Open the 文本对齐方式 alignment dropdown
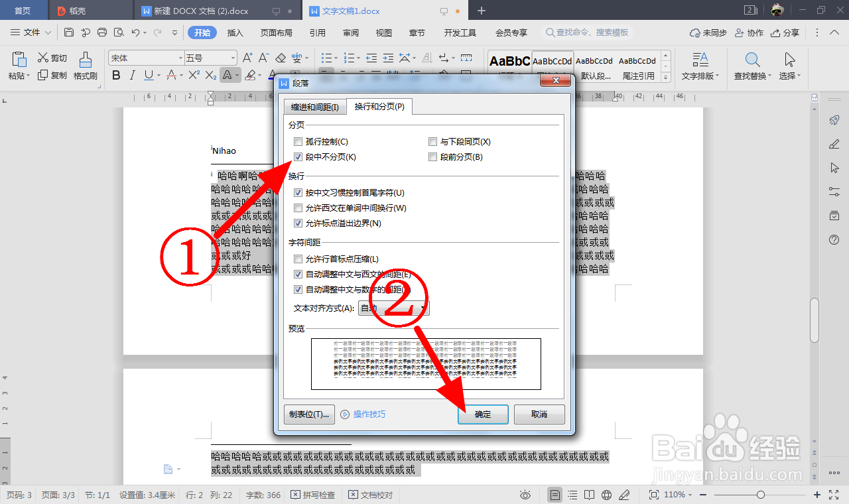The height and width of the screenshot is (504, 849). pyautogui.click(x=423, y=308)
